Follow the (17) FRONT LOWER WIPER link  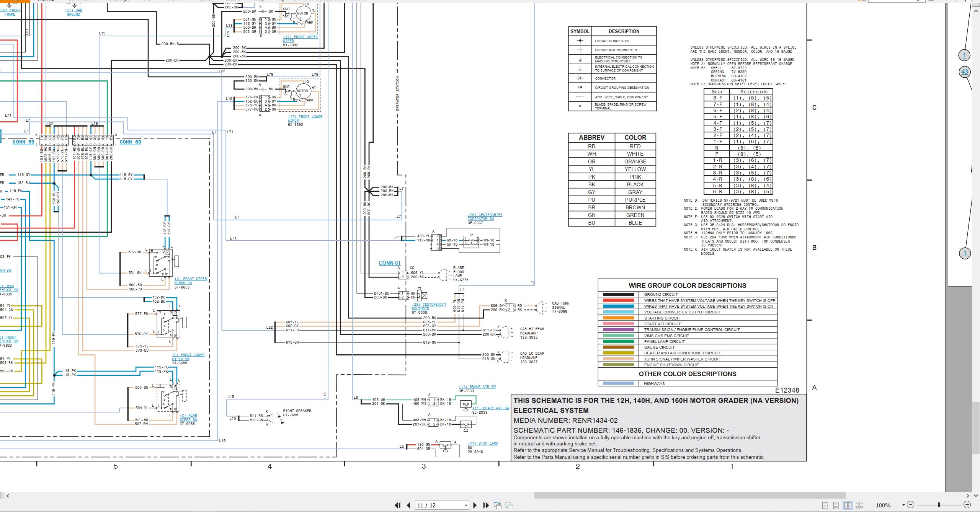305,118
